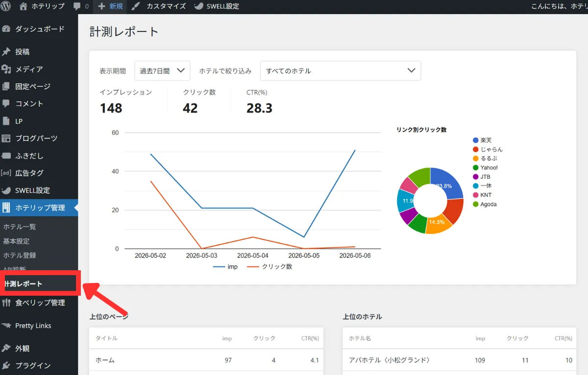The image size is (588, 375).
Task: Open the 計測レポート submenu link
Action: click(23, 284)
